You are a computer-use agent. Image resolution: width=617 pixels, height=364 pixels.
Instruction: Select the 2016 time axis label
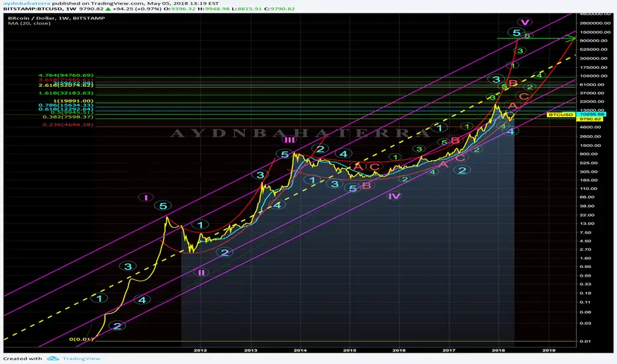(x=399, y=350)
